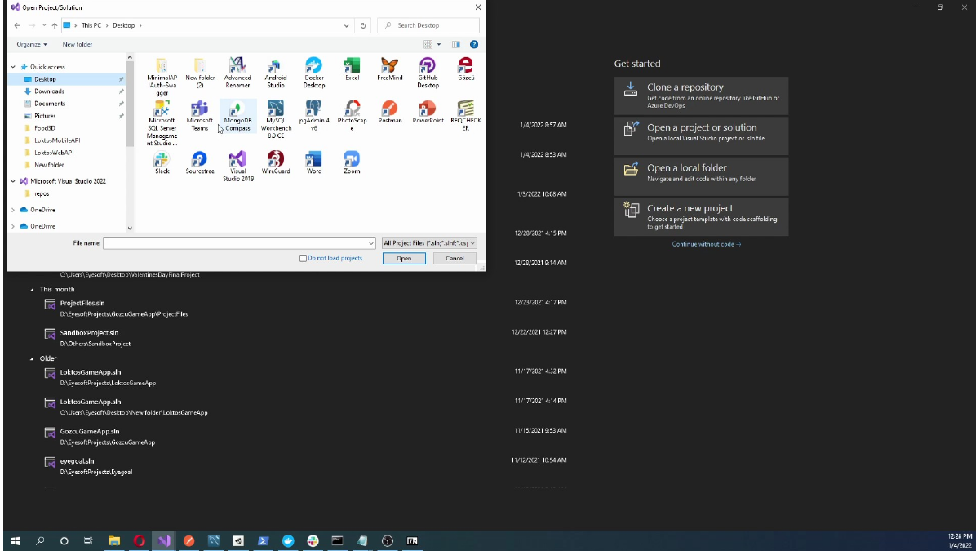980x551 pixels.
Task: Click the Open button
Action: [404, 258]
